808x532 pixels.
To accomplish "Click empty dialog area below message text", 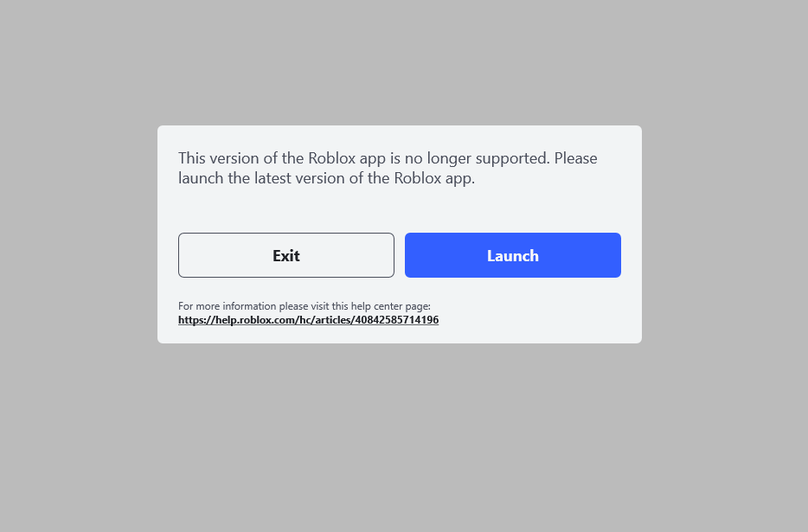I will coord(400,210).
